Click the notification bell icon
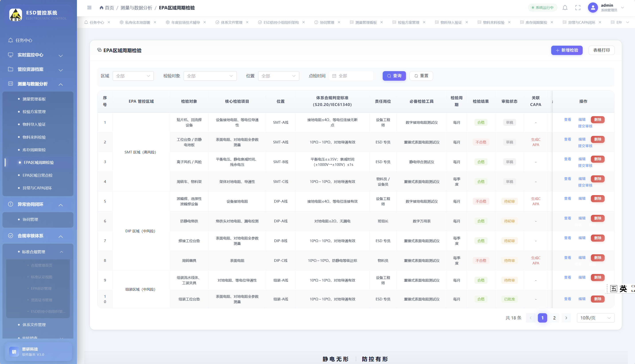Image resolution: width=635 pixels, height=364 pixels. pyautogui.click(x=565, y=8)
